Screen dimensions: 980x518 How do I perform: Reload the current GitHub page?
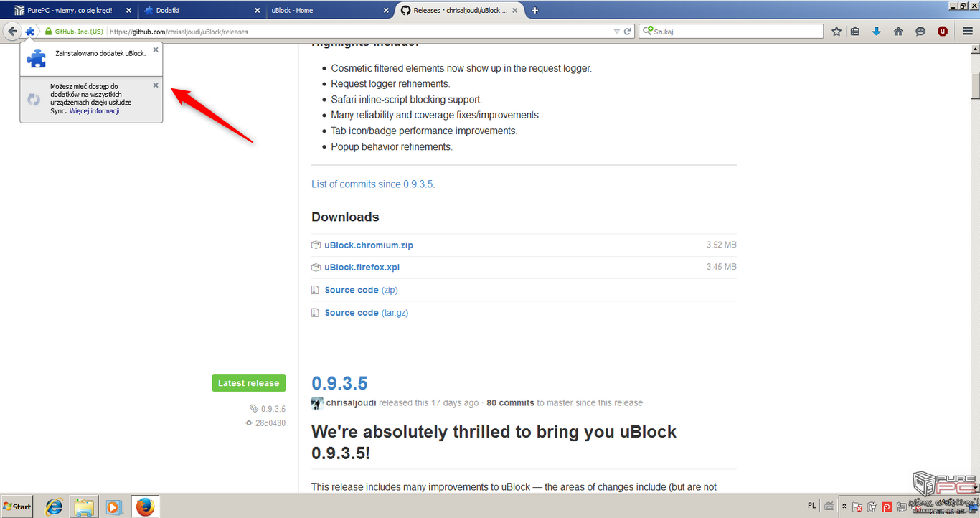pos(628,32)
